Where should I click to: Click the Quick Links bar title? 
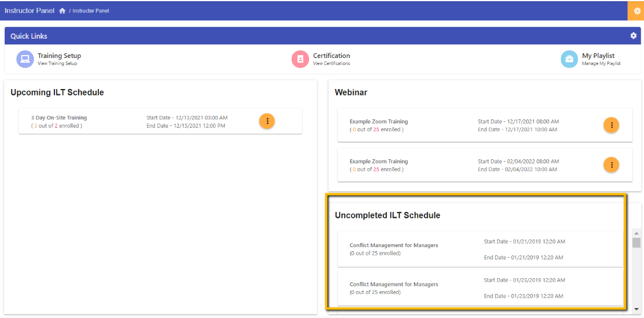tap(29, 36)
